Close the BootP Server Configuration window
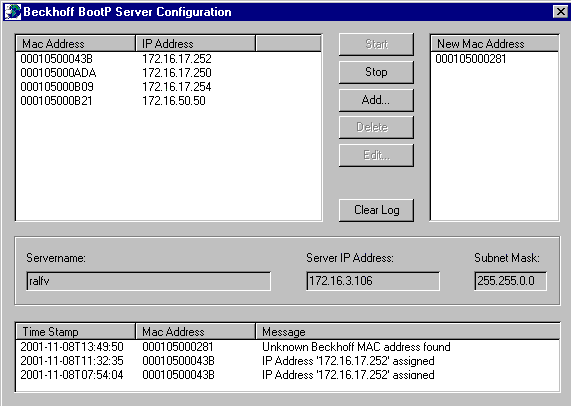This screenshot has width=571, height=406. [560, 12]
